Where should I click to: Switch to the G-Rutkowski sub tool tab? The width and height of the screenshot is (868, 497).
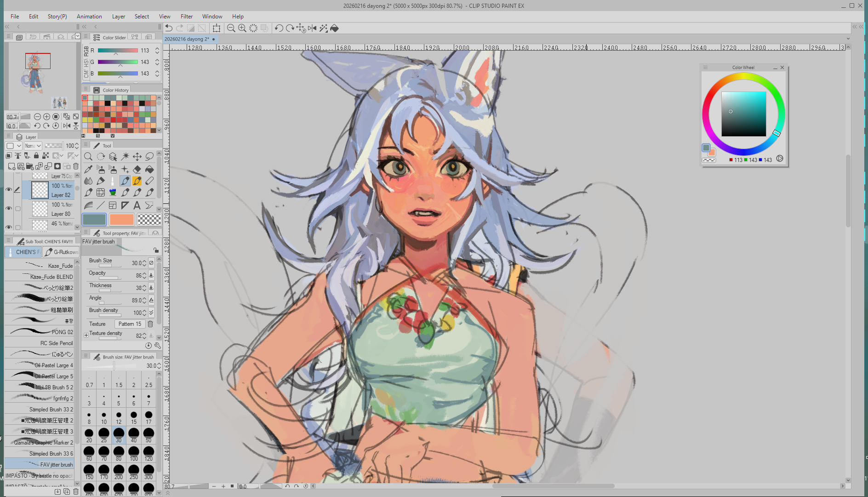[x=62, y=252]
